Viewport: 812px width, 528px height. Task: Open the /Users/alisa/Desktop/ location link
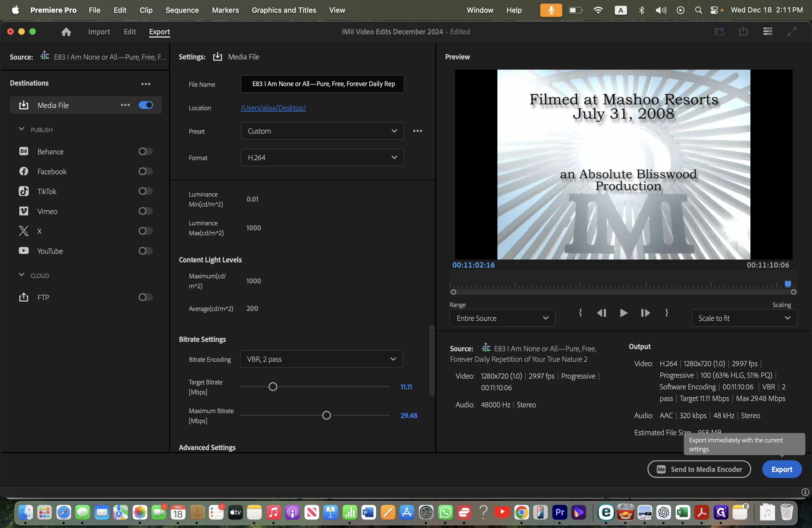[273, 108]
